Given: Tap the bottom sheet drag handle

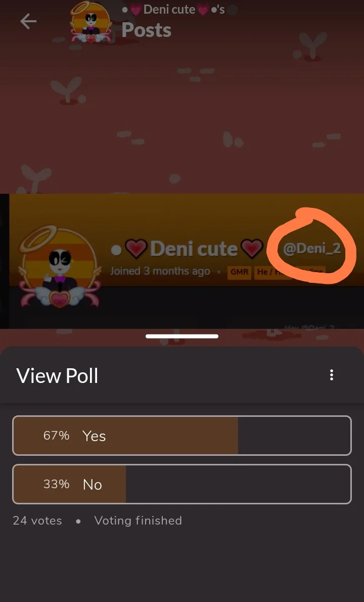Looking at the screenshot, I should click(x=182, y=336).
